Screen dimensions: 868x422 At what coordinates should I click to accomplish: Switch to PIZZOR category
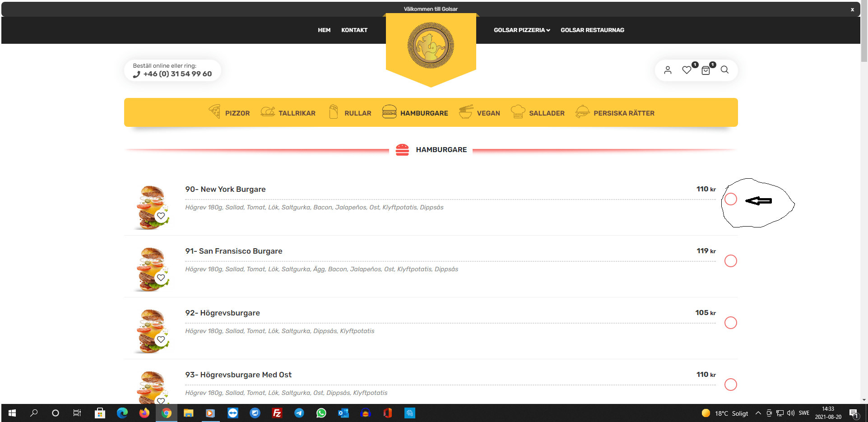point(237,113)
